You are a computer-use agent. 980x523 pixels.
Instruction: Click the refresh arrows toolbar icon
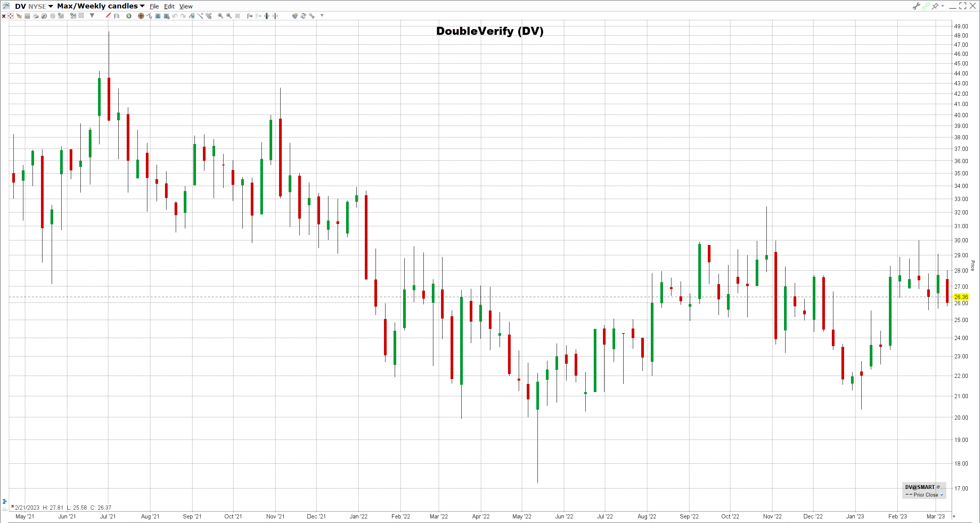click(303, 16)
